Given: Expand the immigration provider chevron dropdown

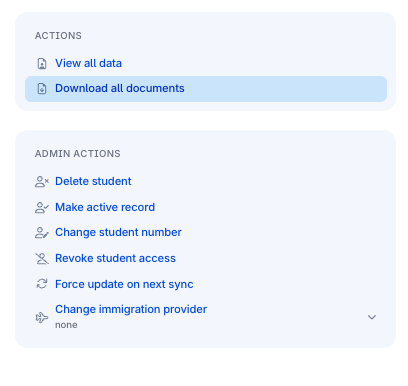Looking at the screenshot, I should 372,317.
